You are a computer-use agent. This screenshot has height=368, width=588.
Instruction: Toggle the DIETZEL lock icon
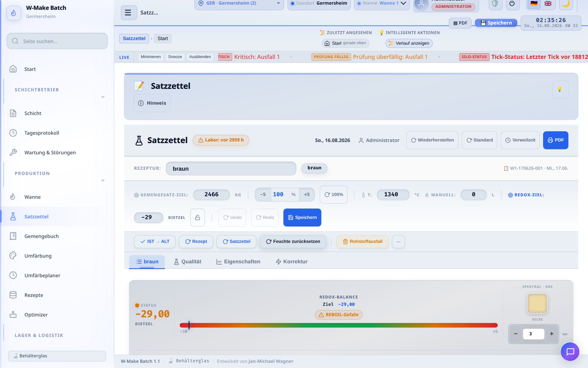[x=198, y=217]
